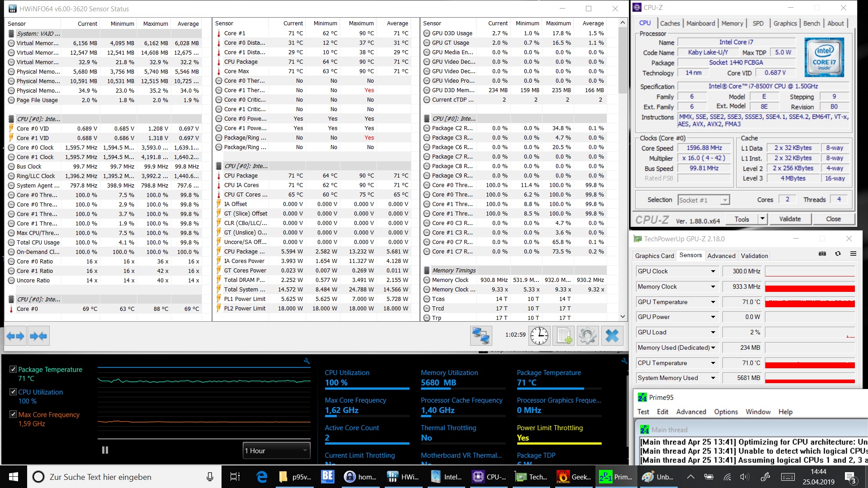Viewport: 868px width, 488px height.
Task: Switch to the Caches tab in CPU-Z
Action: [x=670, y=23]
